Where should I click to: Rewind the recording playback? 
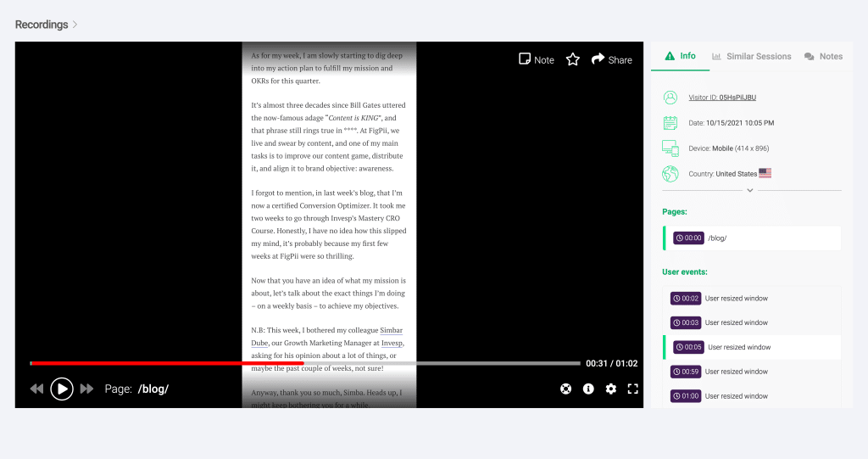[36, 389]
